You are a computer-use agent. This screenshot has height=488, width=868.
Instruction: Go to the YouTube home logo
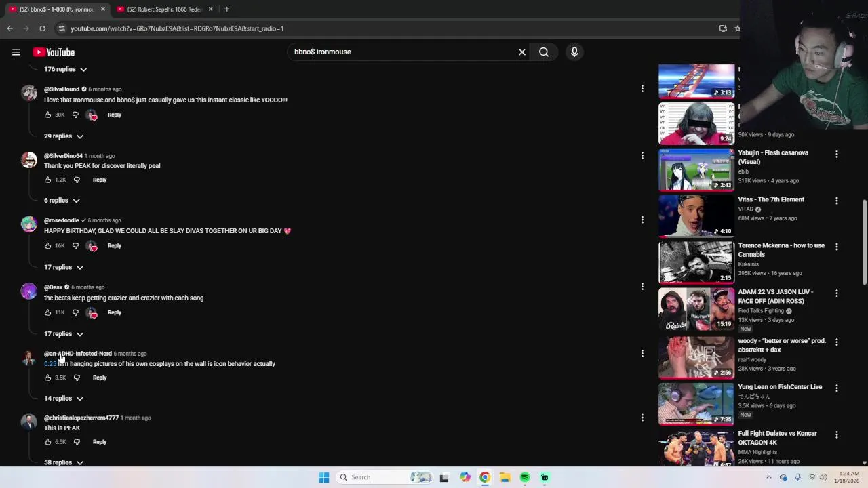click(54, 52)
